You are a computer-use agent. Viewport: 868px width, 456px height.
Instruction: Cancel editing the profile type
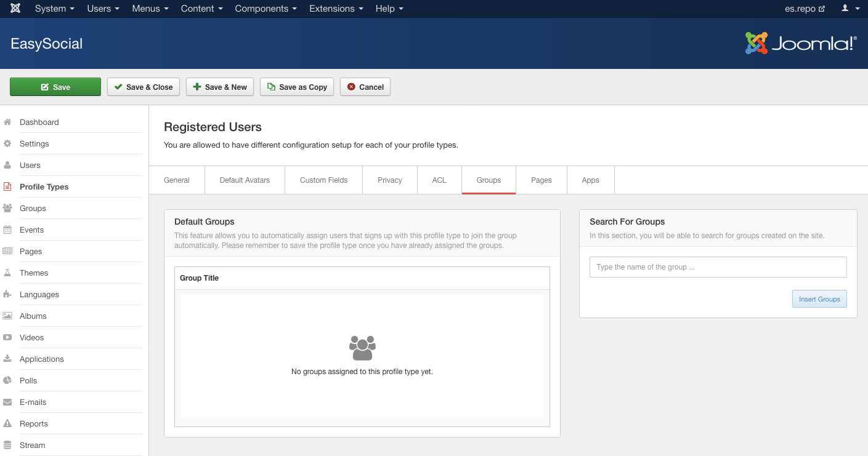click(365, 87)
